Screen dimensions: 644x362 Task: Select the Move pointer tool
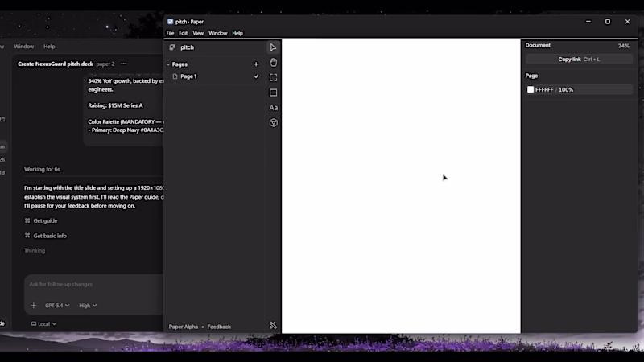pyautogui.click(x=273, y=47)
